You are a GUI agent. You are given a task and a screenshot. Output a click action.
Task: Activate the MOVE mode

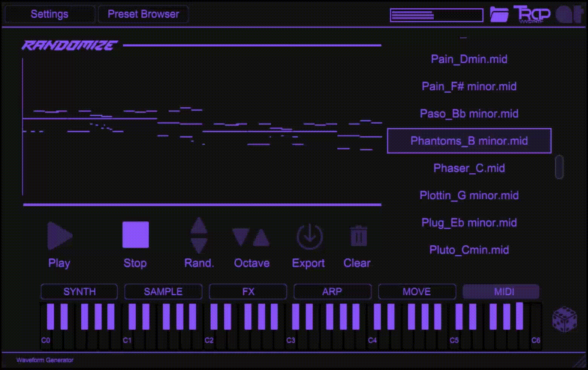coord(417,291)
